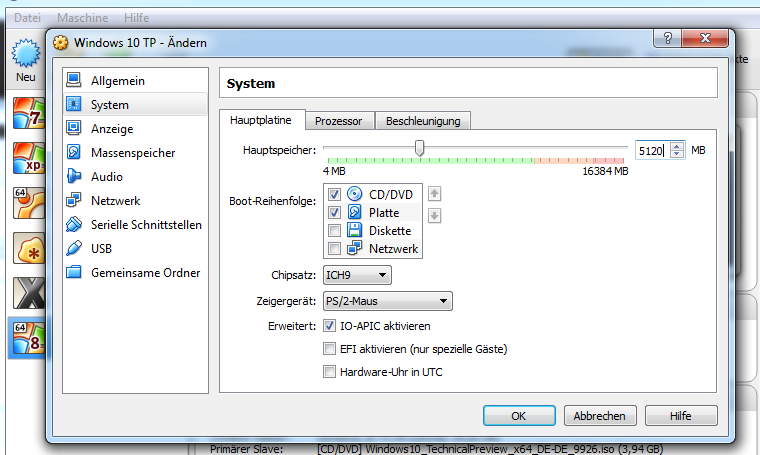Click the Serielle Schnittstellen port icon
Screen dimensions: 760x455
click(74, 224)
